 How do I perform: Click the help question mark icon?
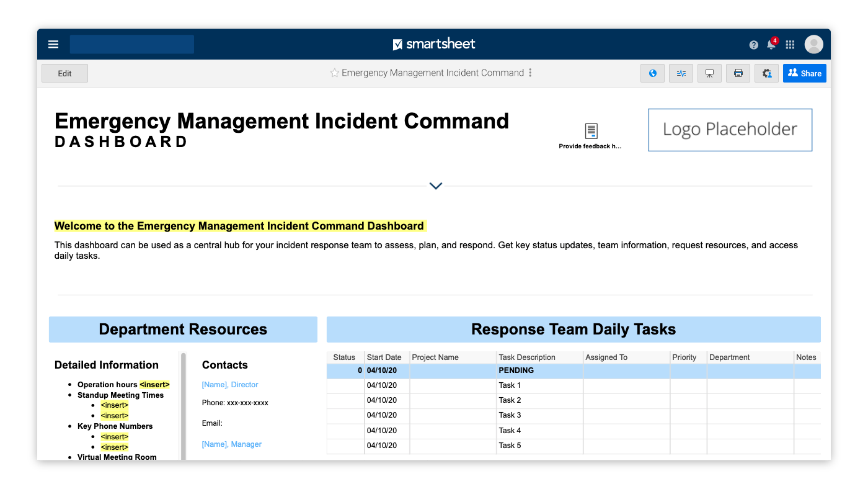click(753, 45)
